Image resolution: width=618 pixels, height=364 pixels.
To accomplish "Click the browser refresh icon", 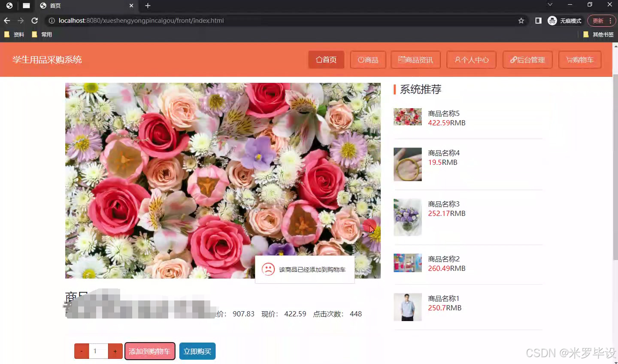I will pyautogui.click(x=34, y=20).
